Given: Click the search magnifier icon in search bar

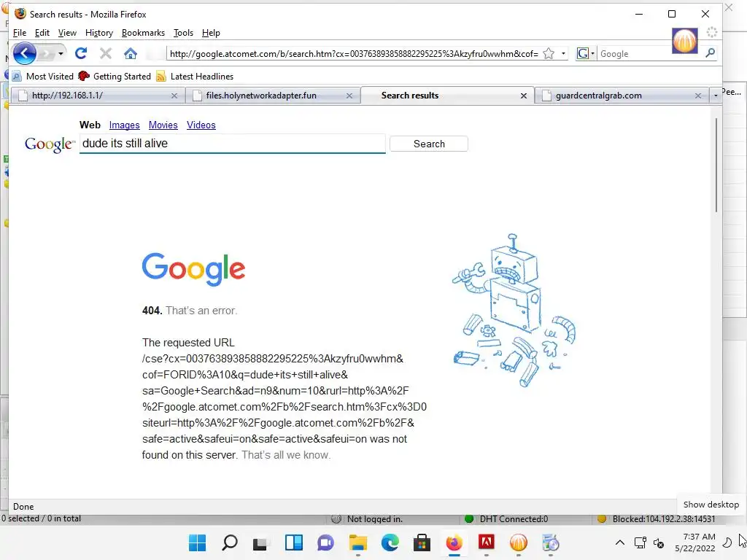Looking at the screenshot, I should click(711, 53).
